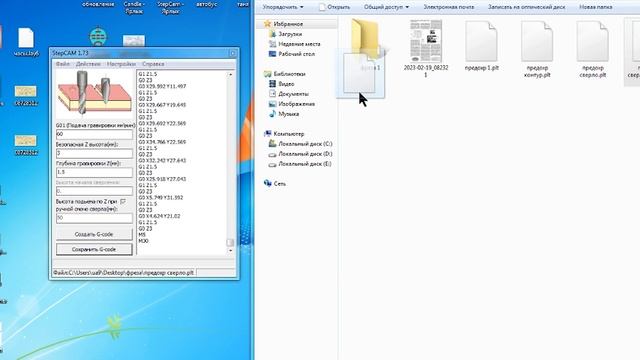Screen dimensions: 640x360
Task: Click the обновление desktop icon label
Action: click(98, 4)
